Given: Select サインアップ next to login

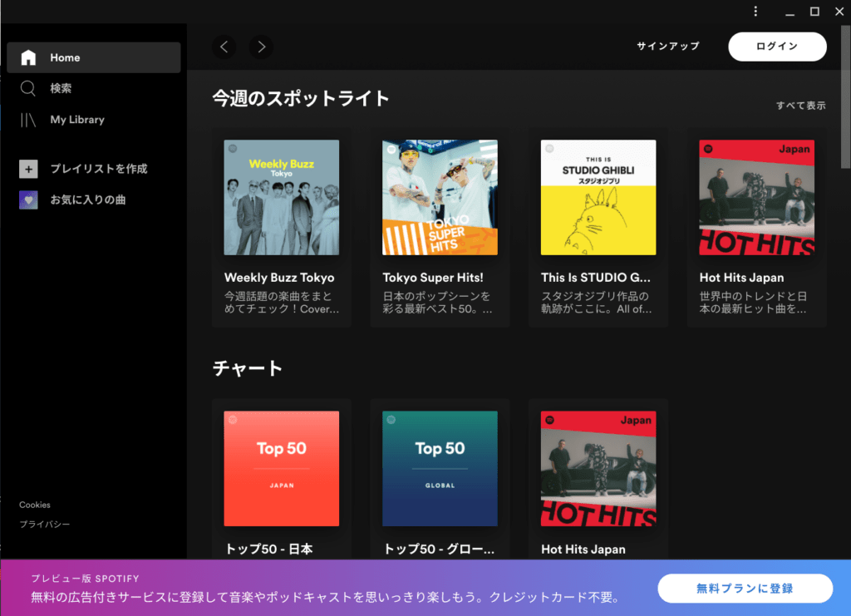Looking at the screenshot, I should click(667, 47).
